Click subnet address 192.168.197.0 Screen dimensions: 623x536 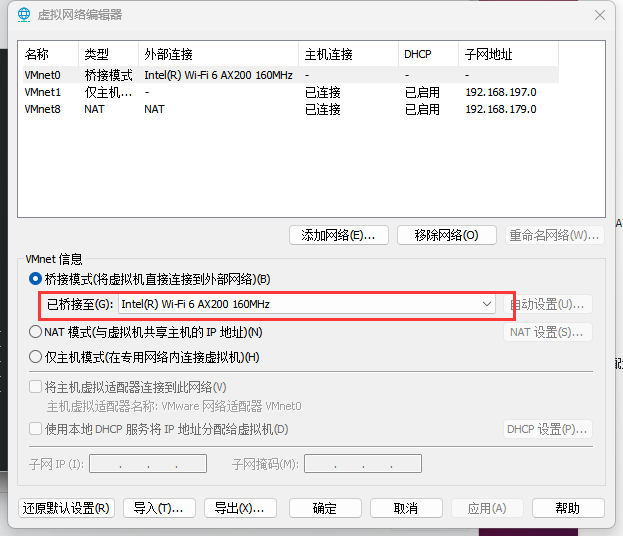501,92
